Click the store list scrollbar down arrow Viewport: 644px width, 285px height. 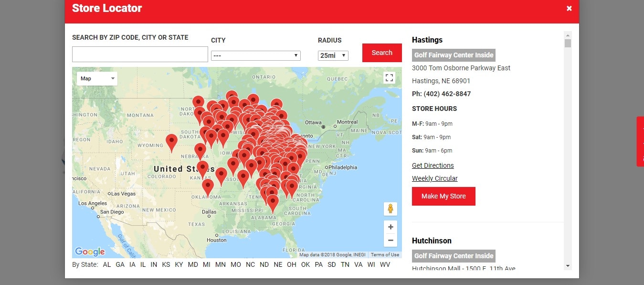point(568,266)
